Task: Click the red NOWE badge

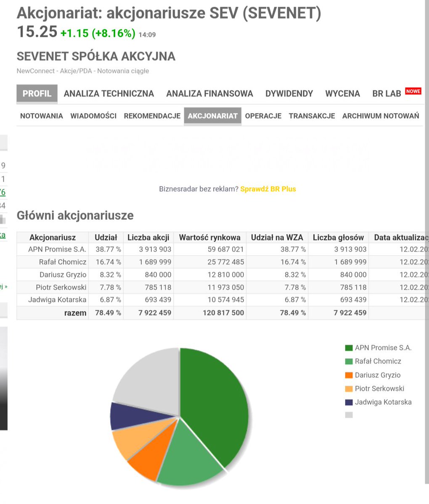Action: [413, 91]
